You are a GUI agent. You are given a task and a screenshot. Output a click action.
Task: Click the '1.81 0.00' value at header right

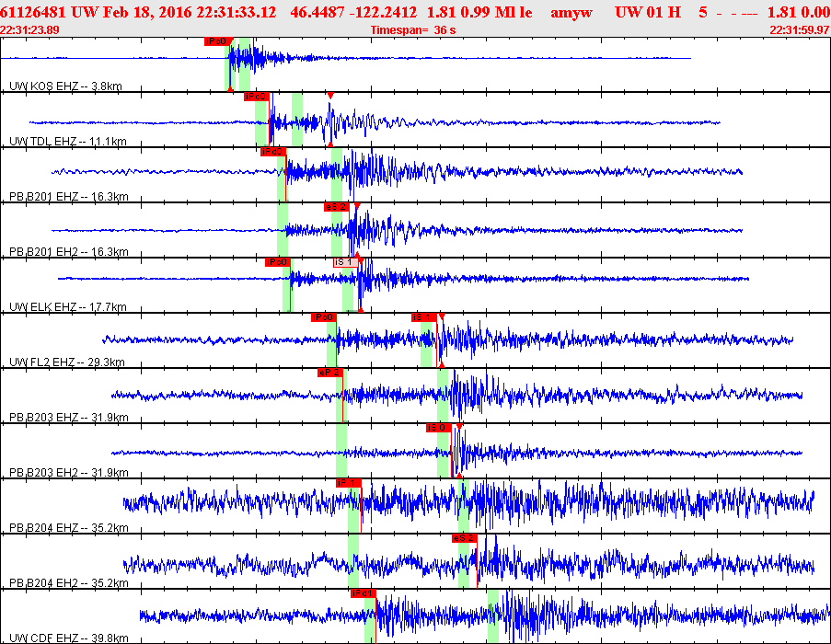[x=798, y=12]
